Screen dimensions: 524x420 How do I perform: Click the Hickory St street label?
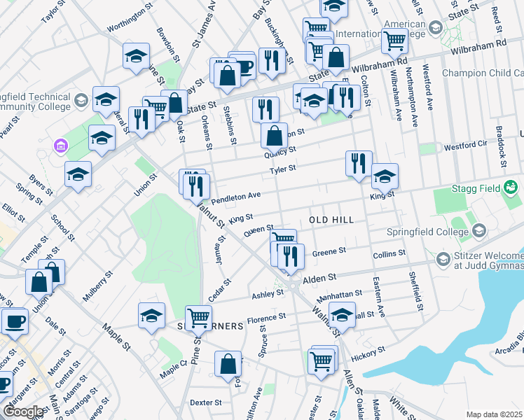tap(368, 354)
